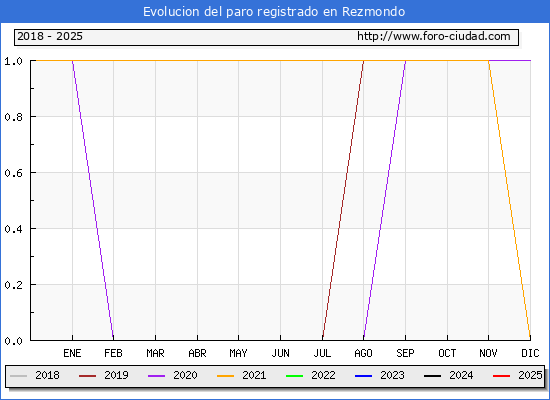Image resolution: width=550 pixels, height=400 pixels.
Task: Click the MAR month axis label
Action: tap(155, 353)
